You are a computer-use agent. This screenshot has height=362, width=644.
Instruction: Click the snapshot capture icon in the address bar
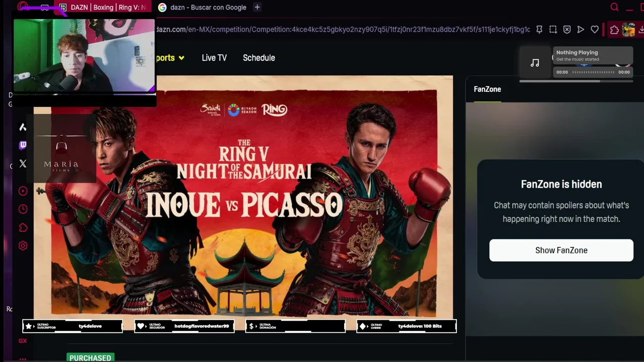coord(553,30)
